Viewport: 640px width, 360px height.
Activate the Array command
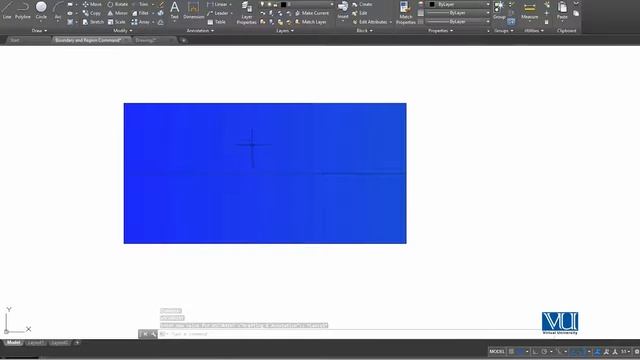tap(140, 22)
